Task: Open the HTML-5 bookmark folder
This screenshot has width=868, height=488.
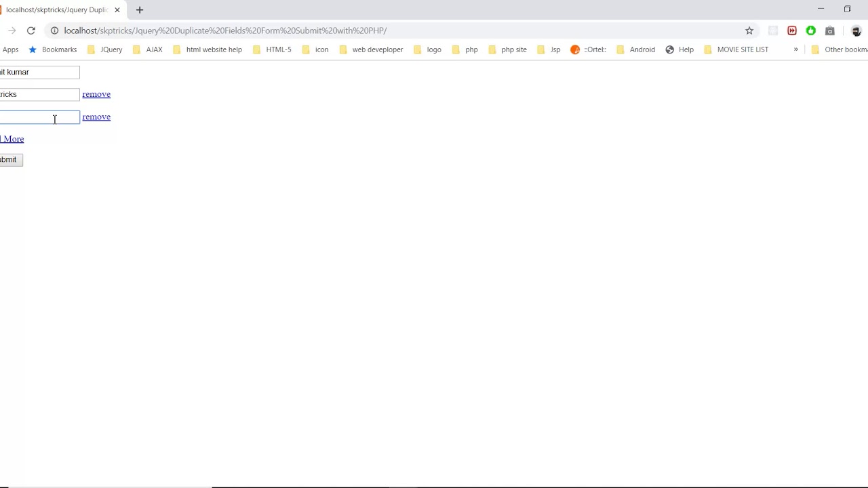Action: click(x=272, y=49)
